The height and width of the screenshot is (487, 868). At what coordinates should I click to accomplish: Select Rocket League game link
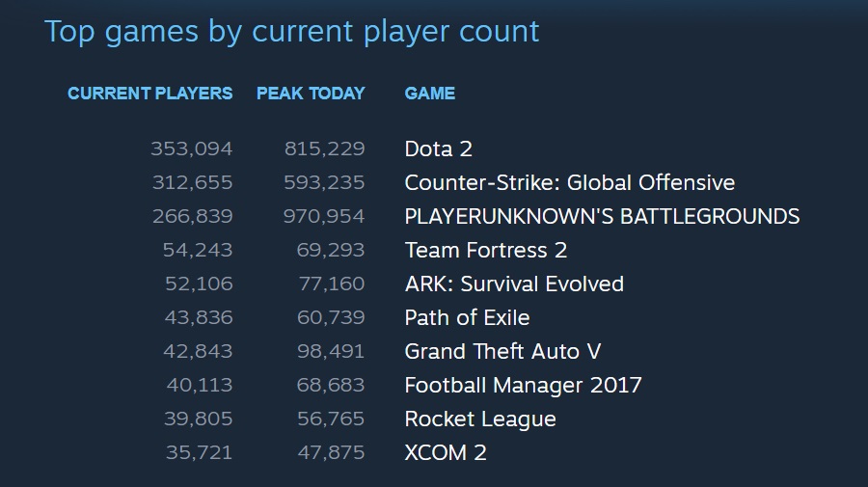tap(480, 419)
